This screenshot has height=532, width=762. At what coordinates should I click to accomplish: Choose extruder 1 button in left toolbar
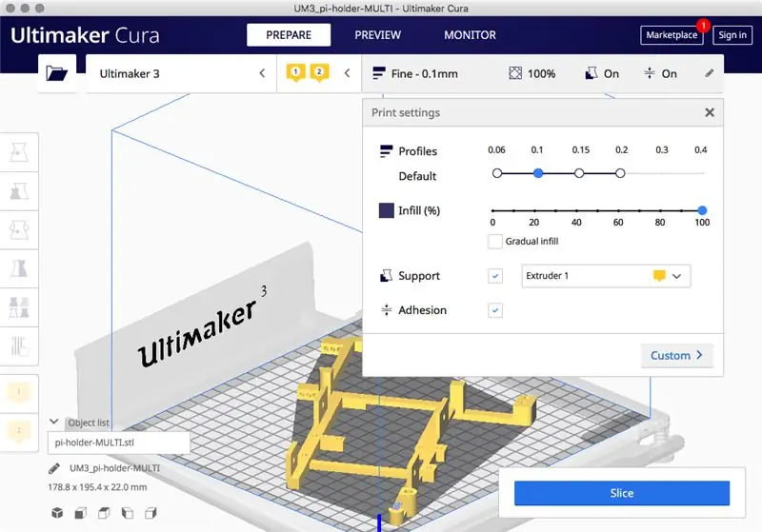pyautogui.click(x=19, y=393)
